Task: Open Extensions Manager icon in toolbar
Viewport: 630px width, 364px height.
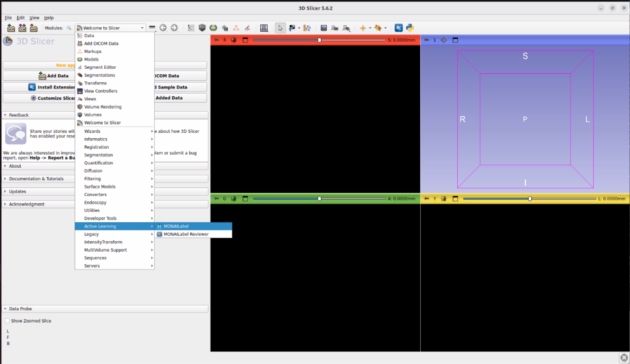Action: [x=398, y=28]
